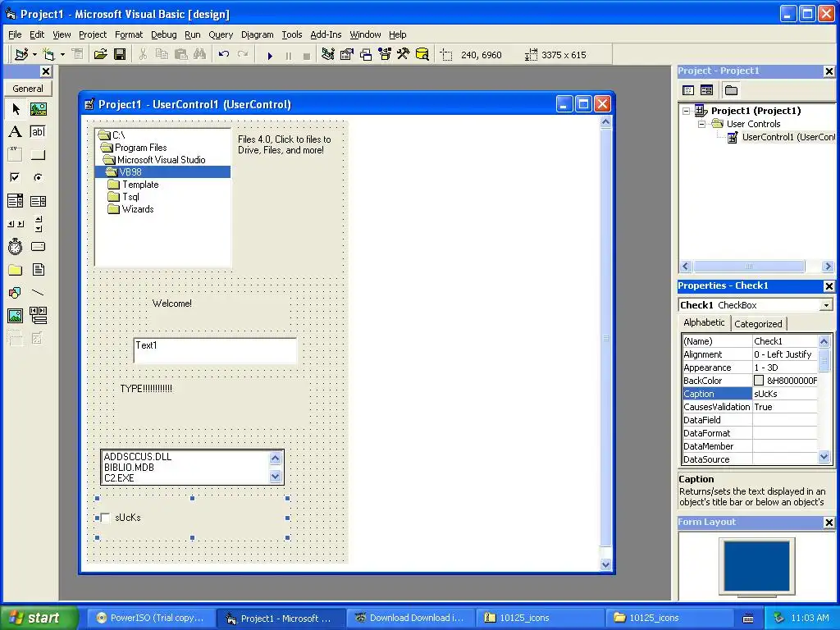840x630 pixels.
Task: Select the Image control tool
Action: (16, 316)
